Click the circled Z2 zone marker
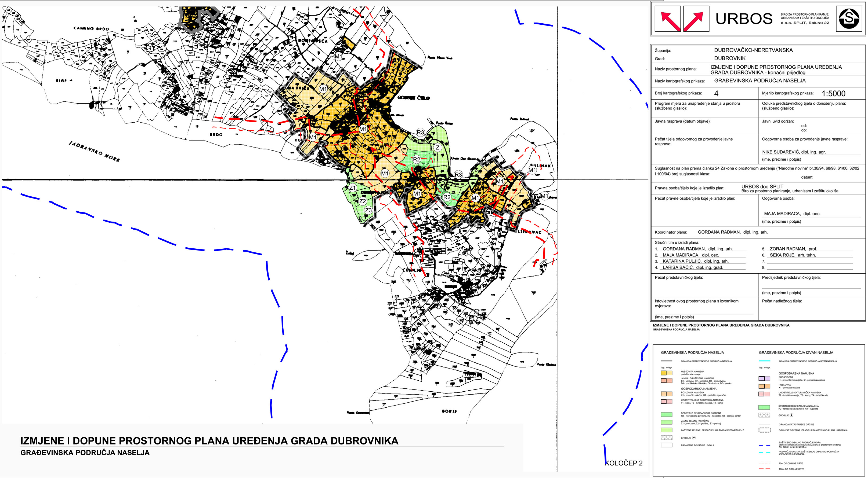Viewport: 868px width, 478px height. [x=363, y=201]
